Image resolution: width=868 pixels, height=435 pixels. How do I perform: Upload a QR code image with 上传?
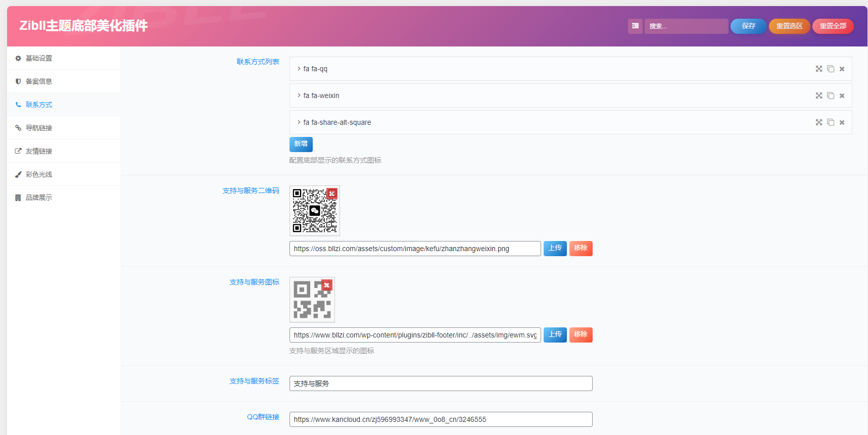[555, 248]
